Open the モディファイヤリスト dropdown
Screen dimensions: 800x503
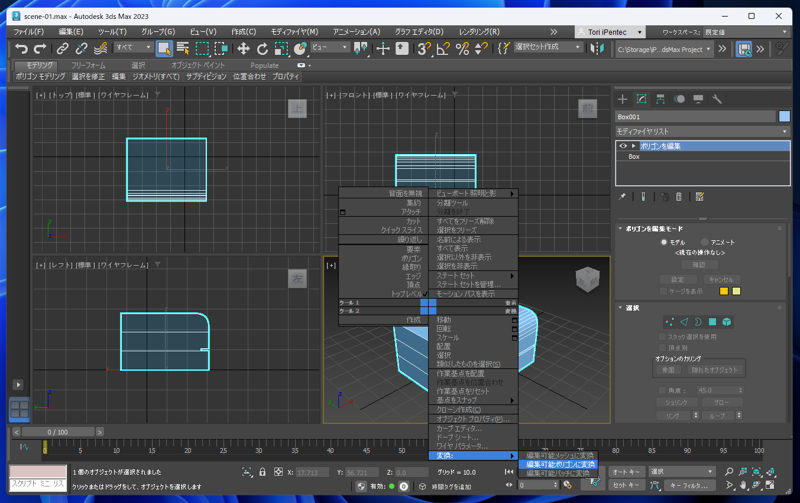pyautogui.click(x=703, y=131)
